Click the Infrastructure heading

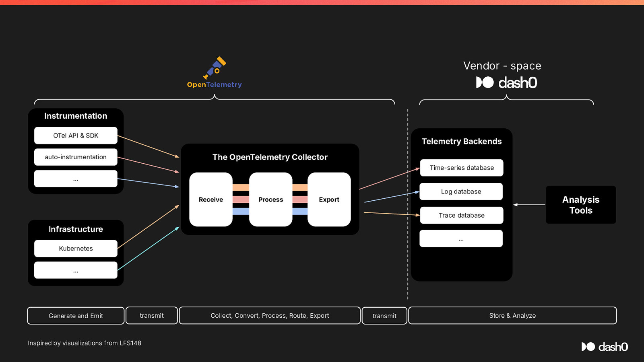[76, 229]
